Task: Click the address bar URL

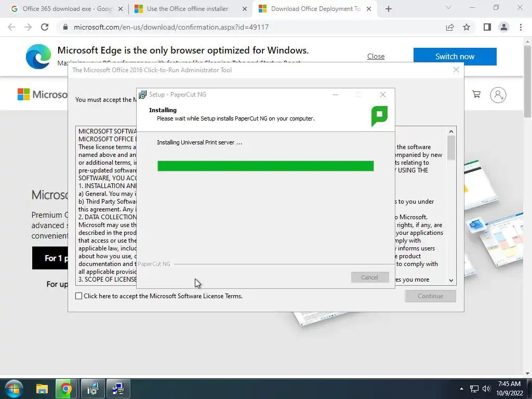Action: 171,27
